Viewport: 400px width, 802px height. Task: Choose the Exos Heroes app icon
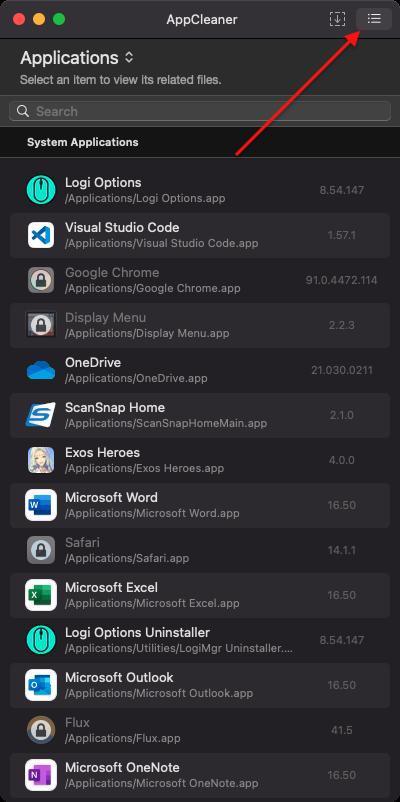coord(41,460)
